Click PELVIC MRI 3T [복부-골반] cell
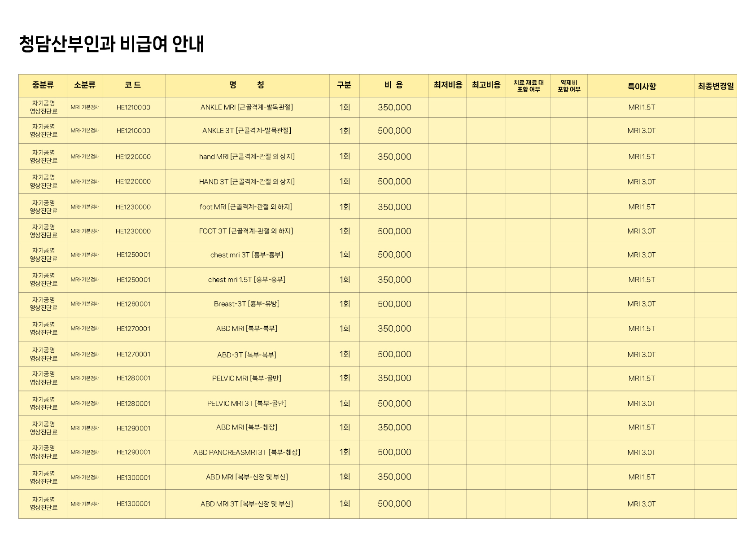This screenshot has height=535, width=756. pyautogui.click(x=247, y=403)
